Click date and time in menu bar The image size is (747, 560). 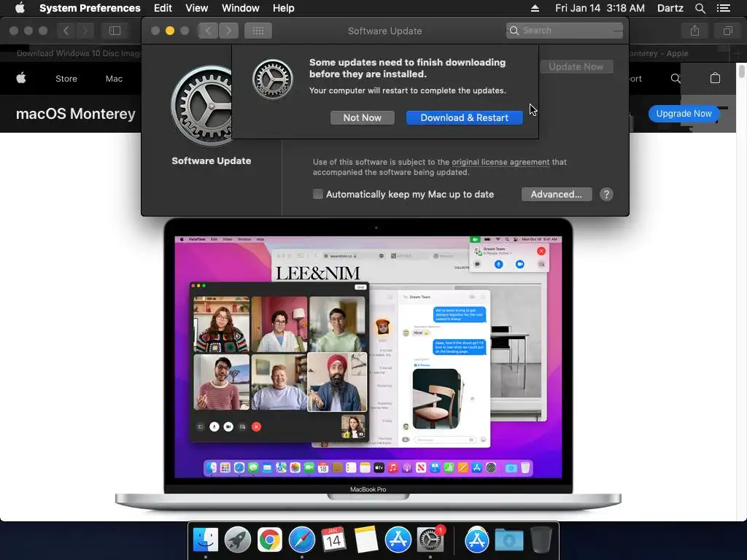pos(600,8)
